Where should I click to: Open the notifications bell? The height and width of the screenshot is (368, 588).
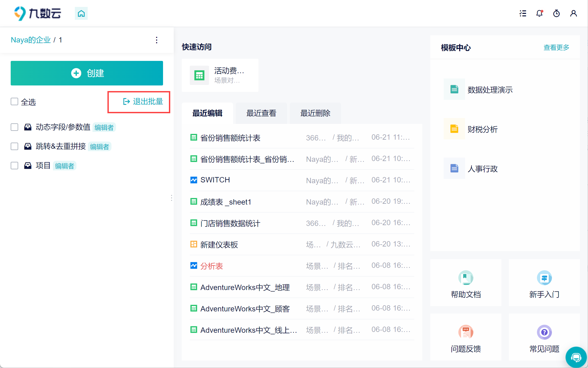point(540,13)
